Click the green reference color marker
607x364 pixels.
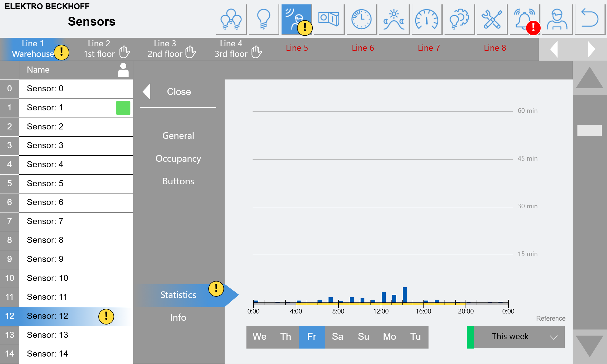(x=470, y=337)
